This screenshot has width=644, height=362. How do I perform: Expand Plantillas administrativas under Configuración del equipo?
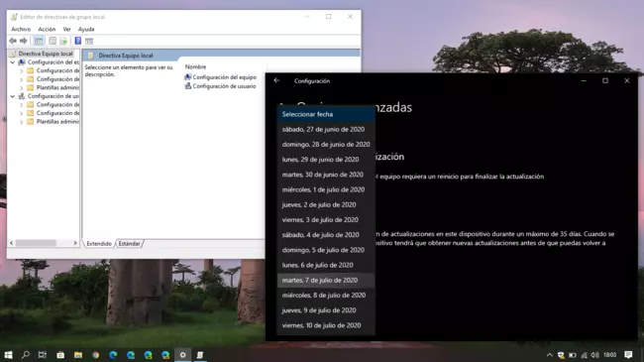point(22,87)
